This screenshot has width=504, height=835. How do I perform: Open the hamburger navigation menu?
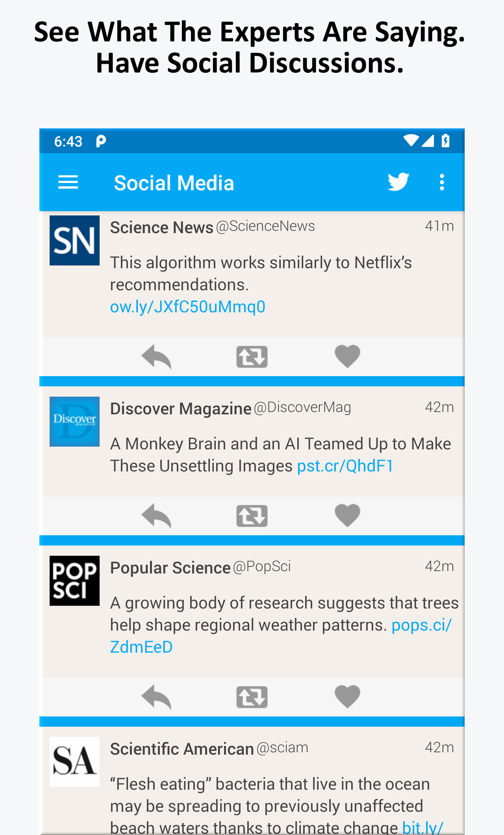pyautogui.click(x=68, y=182)
